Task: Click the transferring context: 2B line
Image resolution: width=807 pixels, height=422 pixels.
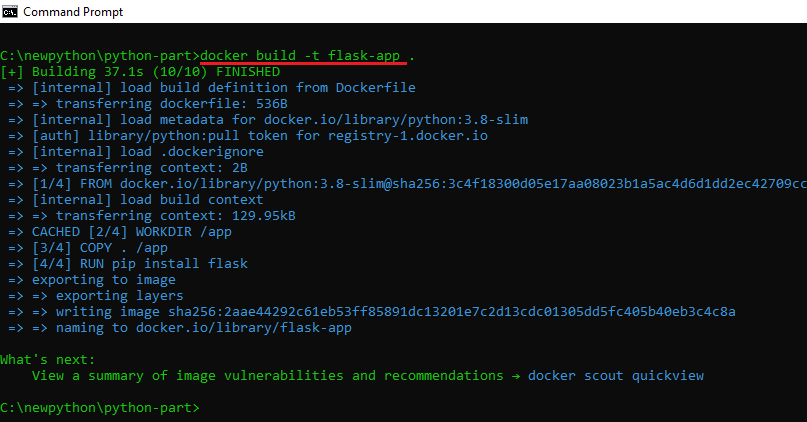Action: (128, 167)
